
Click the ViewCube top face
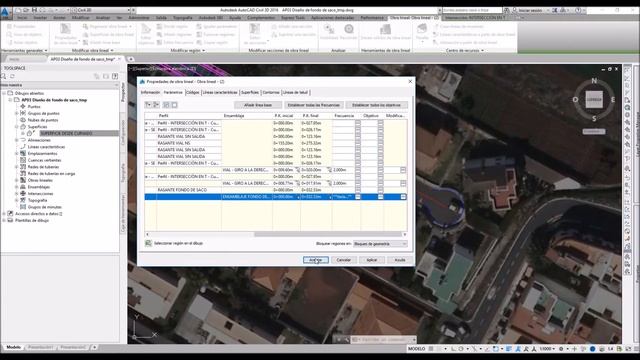pyautogui.click(x=594, y=100)
